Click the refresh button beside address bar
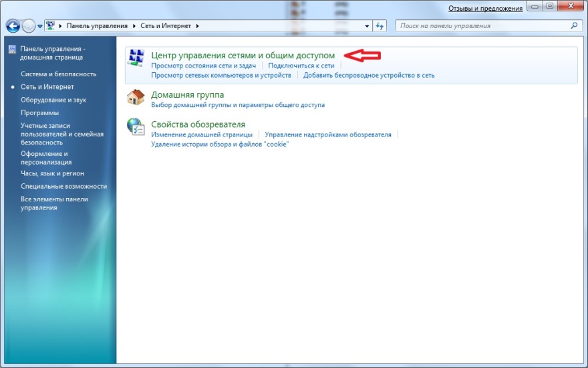 pyautogui.click(x=380, y=26)
